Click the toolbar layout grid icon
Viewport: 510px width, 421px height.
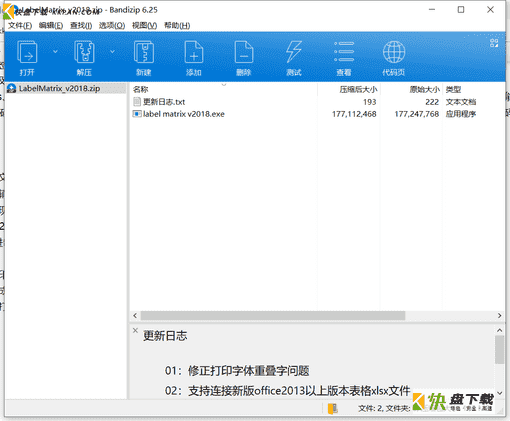(x=494, y=43)
